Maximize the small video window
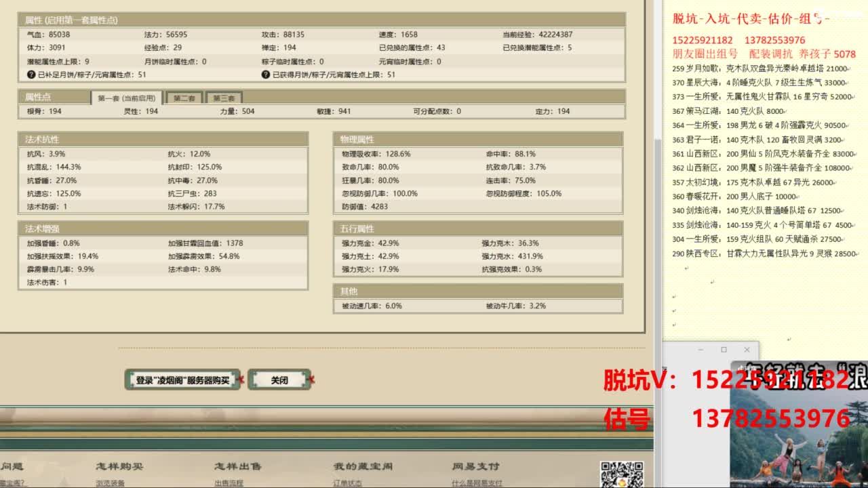868x488 pixels. (x=724, y=350)
